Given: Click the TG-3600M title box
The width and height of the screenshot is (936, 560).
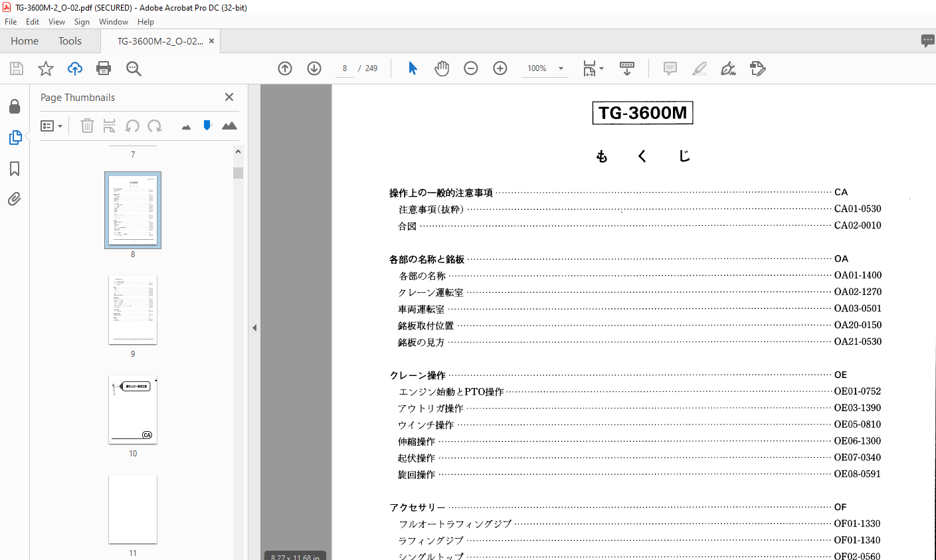Looking at the screenshot, I should pyautogui.click(x=642, y=113).
